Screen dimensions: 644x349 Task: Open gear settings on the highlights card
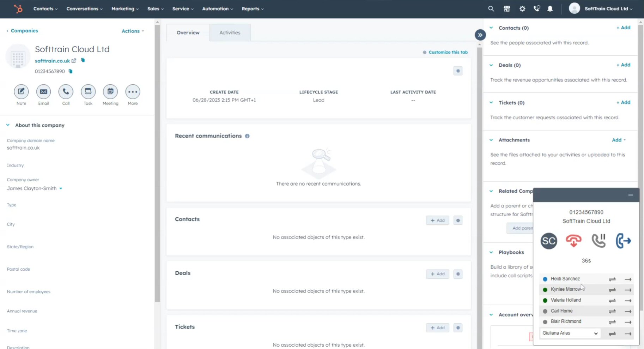[458, 71]
